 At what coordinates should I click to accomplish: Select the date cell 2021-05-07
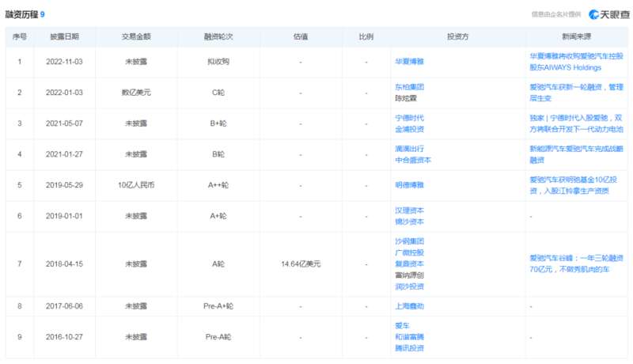pyautogui.click(x=64, y=123)
